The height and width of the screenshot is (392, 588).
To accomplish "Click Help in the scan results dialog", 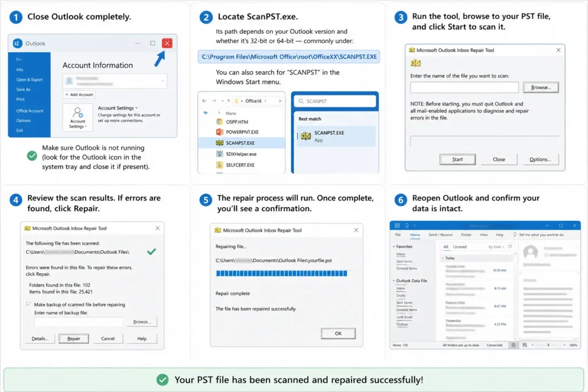I will point(142,339).
